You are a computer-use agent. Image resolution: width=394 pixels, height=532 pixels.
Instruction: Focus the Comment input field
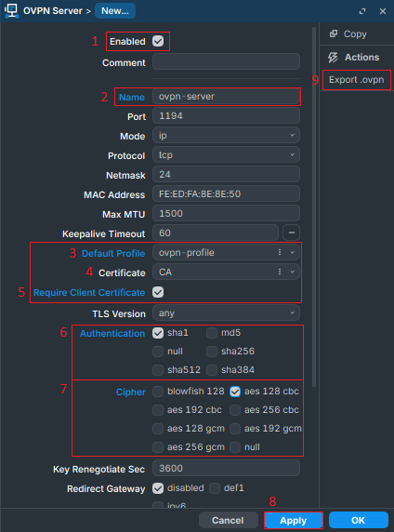(x=226, y=61)
